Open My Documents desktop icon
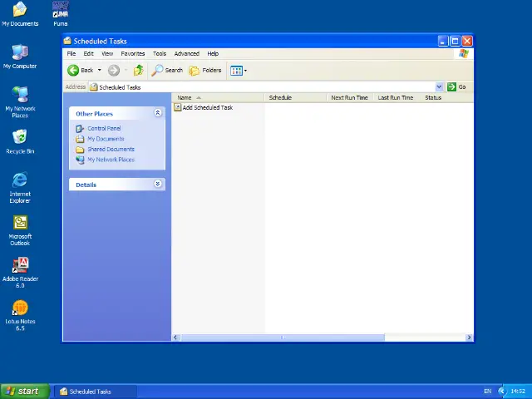Viewport: 532px width, 399px height. pyautogui.click(x=20, y=14)
